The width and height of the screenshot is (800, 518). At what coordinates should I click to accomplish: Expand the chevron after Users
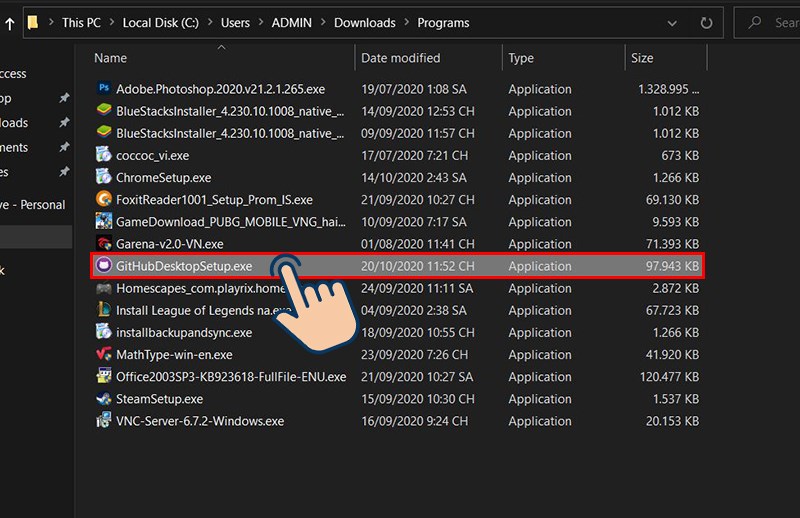point(261,22)
